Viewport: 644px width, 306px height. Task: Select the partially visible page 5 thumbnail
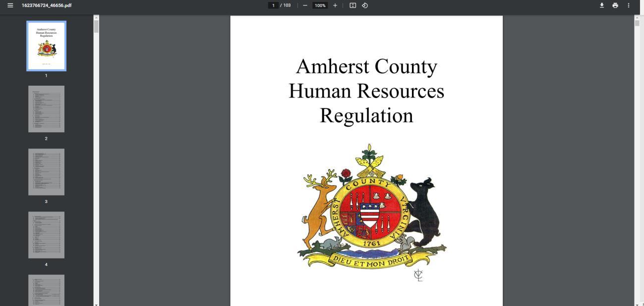pos(46,290)
